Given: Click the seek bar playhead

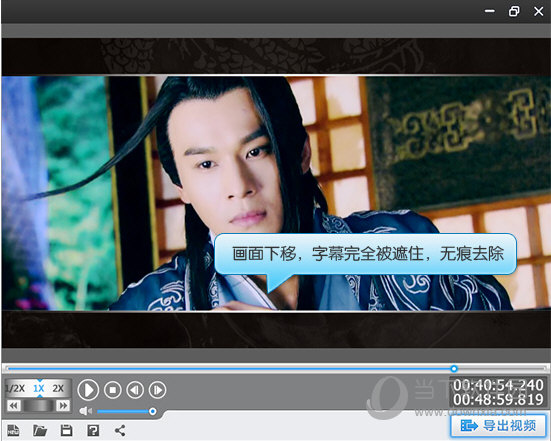Looking at the screenshot, I should tap(454, 369).
